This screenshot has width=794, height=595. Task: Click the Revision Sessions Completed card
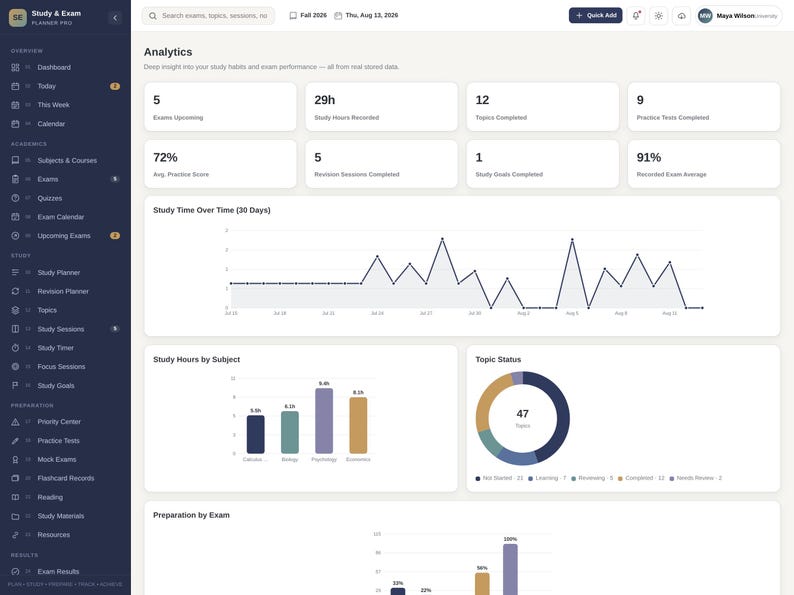(381, 164)
